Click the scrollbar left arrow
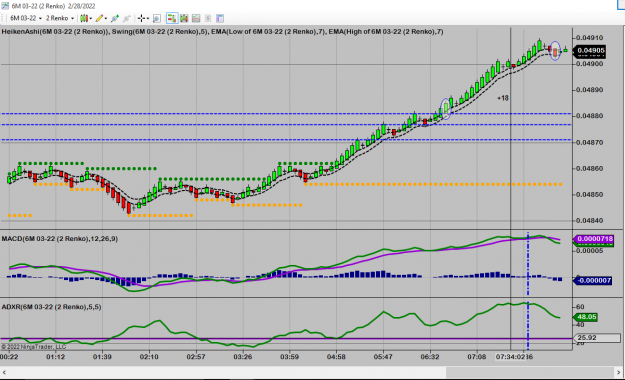Screen dimensions: 625x380 4,373
